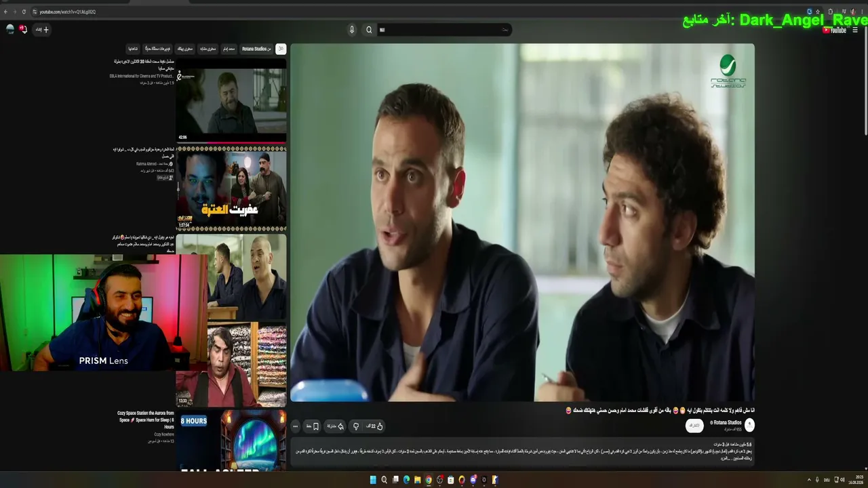Image resolution: width=868 pixels, height=488 pixels.
Task: Save the video with bookmark button
Action: click(313, 426)
